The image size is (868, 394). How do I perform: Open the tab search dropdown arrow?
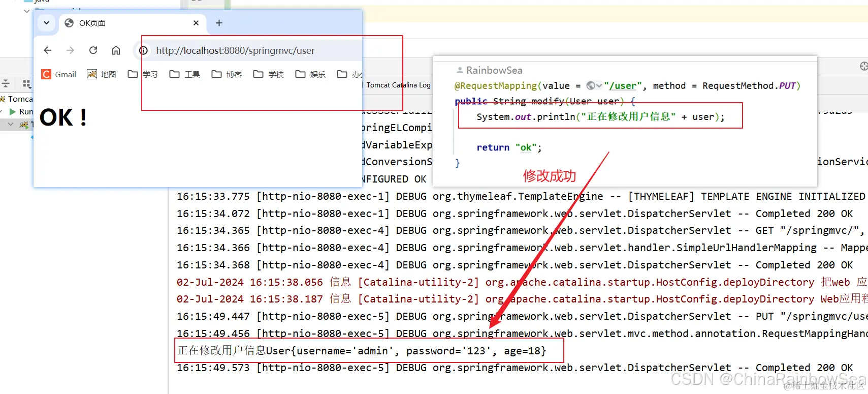click(x=46, y=23)
